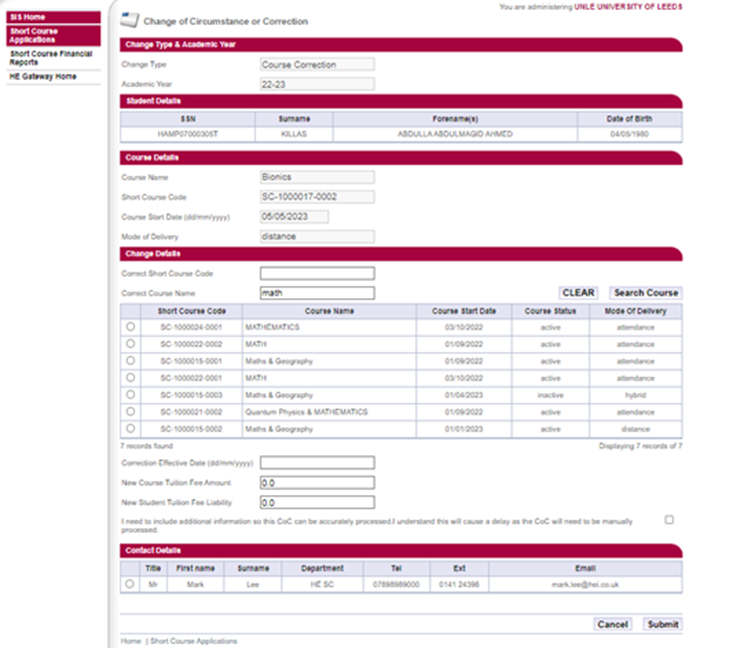Select radio button for course SC-1000022-0002
Screen dimensions: 744x648
[129, 344]
